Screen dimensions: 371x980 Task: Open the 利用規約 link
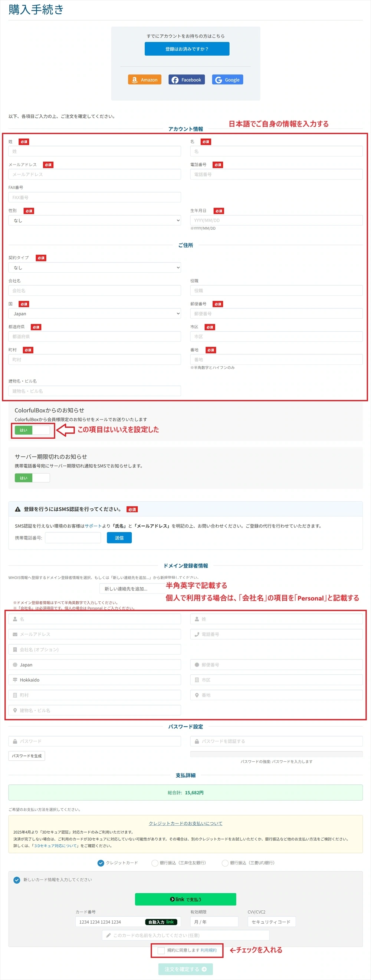pos(209,950)
